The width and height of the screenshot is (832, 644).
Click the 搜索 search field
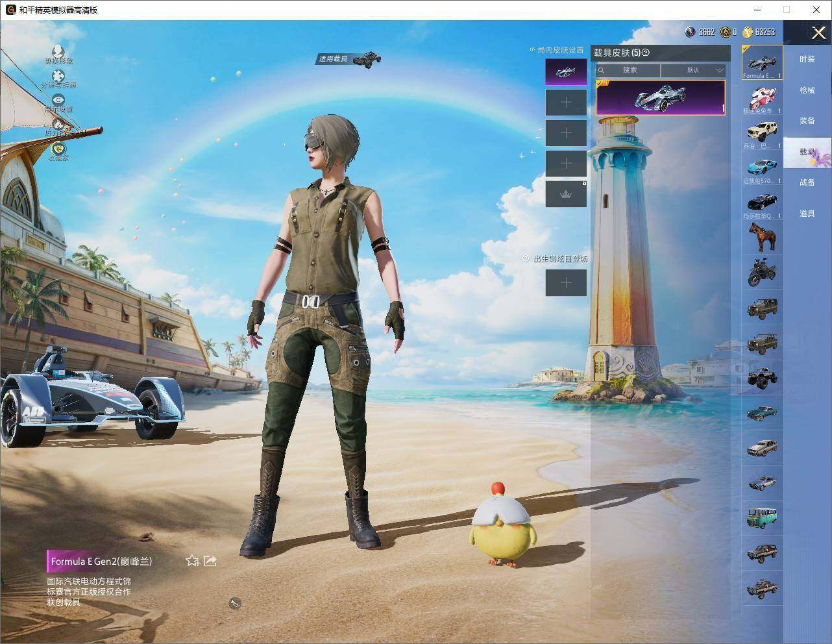[628, 70]
